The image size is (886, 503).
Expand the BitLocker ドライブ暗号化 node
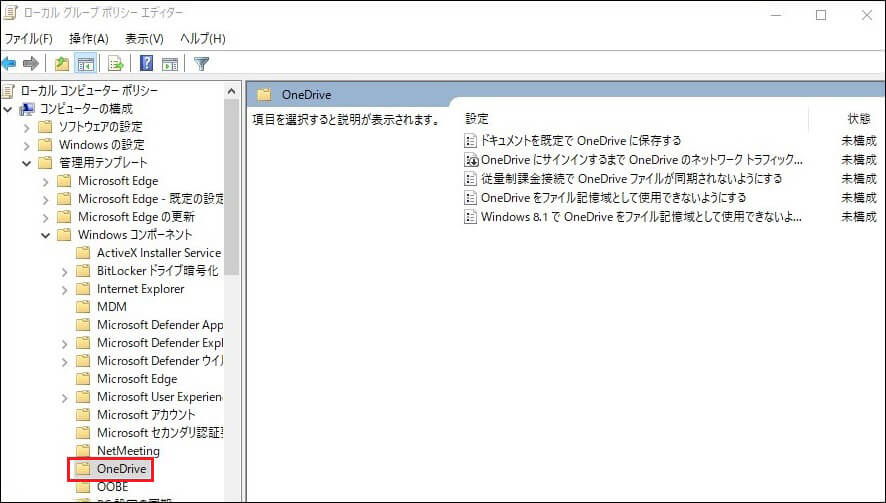point(64,272)
